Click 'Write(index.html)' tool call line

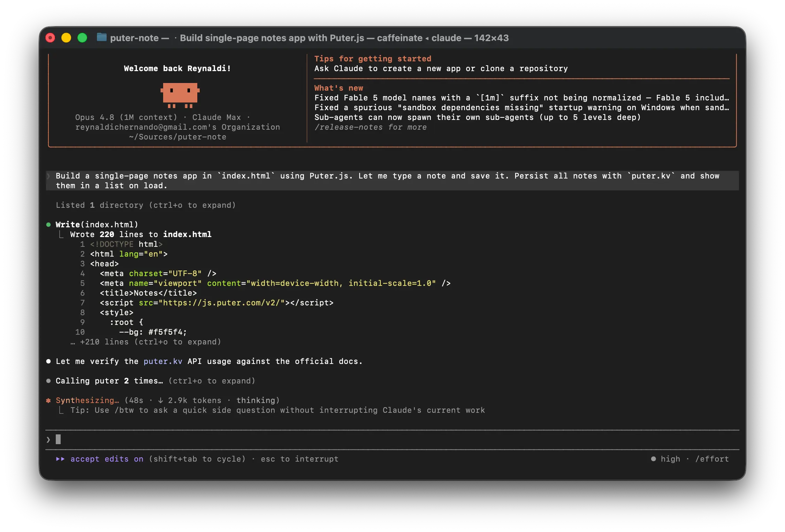[97, 225]
